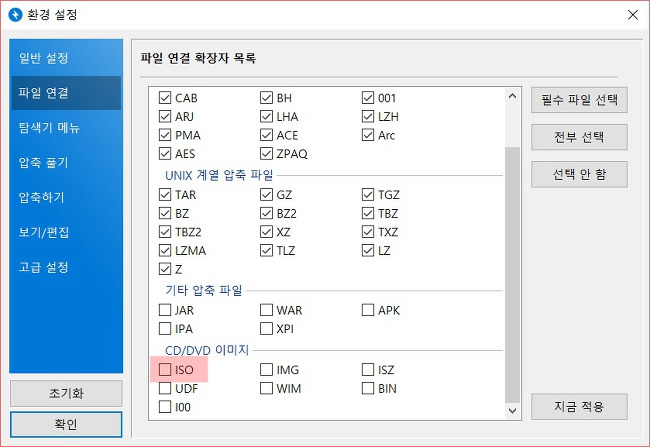The width and height of the screenshot is (650, 447).
Task: Check the IMG extension
Action: coord(266,369)
